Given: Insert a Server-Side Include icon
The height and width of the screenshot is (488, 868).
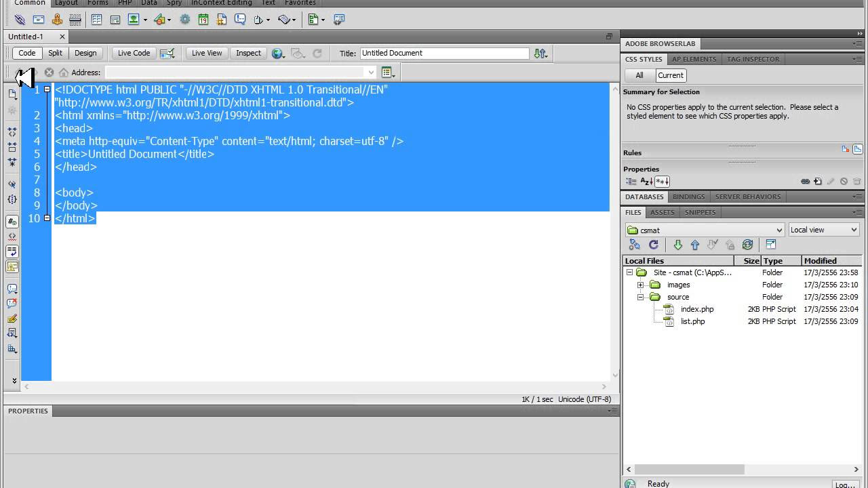Looking at the screenshot, I should click(x=221, y=20).
